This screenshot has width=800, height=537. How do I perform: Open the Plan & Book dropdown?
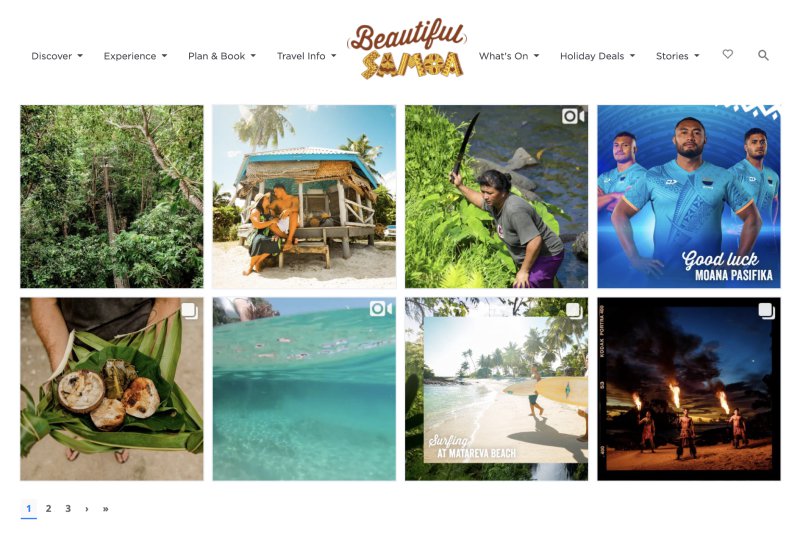click(x=222, y=56)
